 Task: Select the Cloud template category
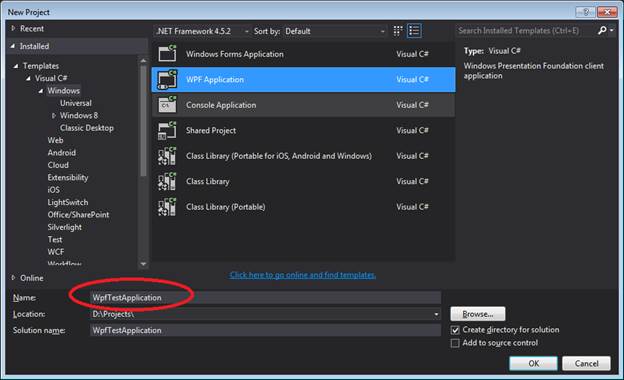tap(58, 165)
